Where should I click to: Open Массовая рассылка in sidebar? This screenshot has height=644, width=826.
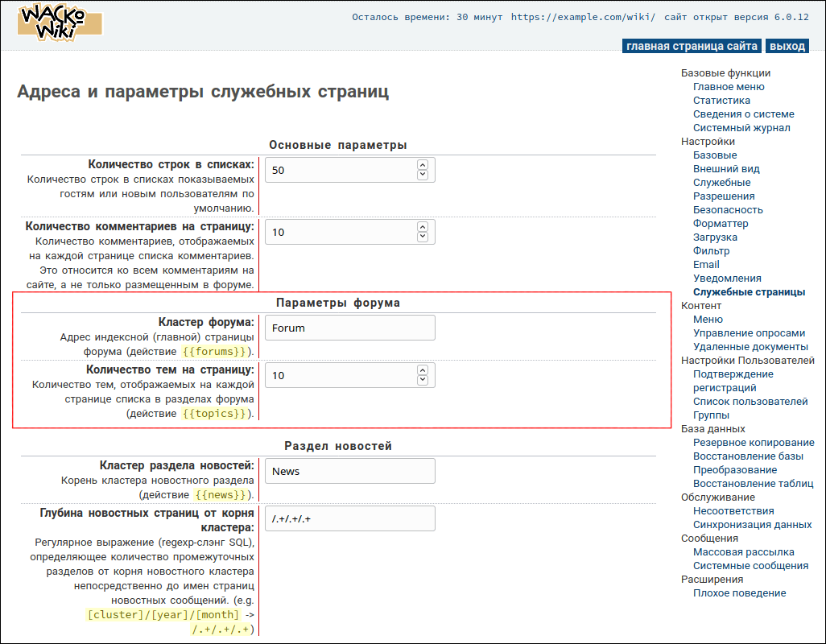point(743,552)
